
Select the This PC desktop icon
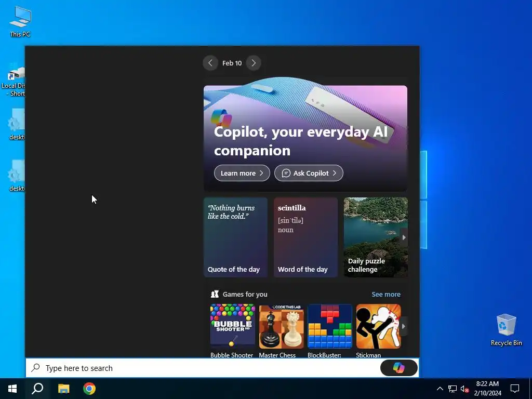(x=20, y=22)
